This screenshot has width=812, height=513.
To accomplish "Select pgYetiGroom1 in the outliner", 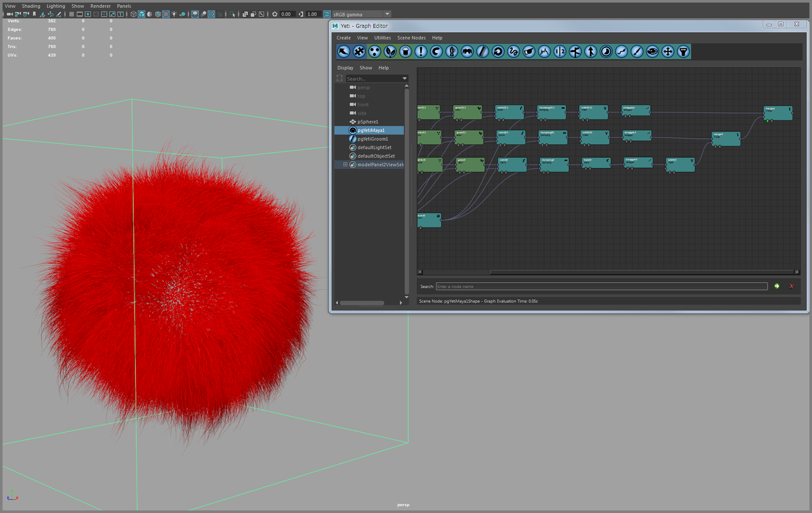I will point(372,139).
